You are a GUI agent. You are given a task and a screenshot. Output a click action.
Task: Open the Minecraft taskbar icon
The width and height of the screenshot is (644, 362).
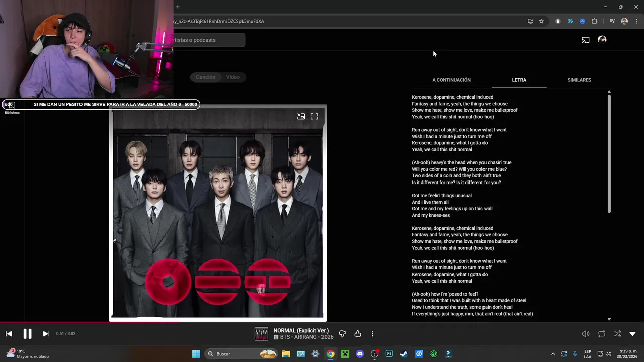tap(345, 354)
